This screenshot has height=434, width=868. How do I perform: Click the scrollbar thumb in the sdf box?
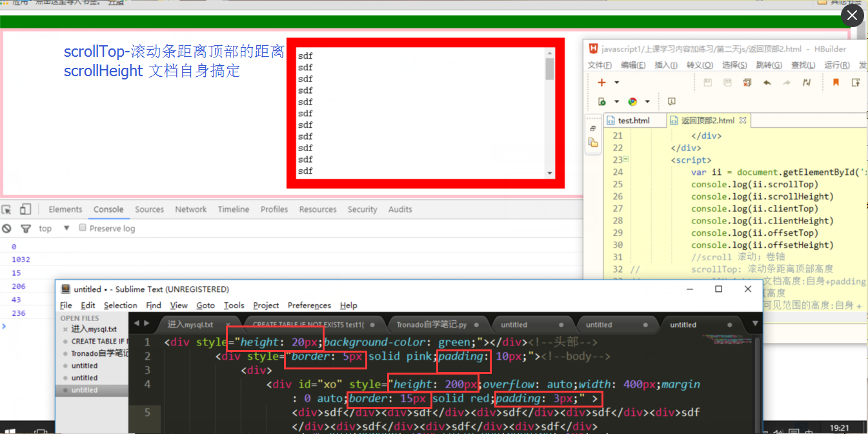pos(550,68)
